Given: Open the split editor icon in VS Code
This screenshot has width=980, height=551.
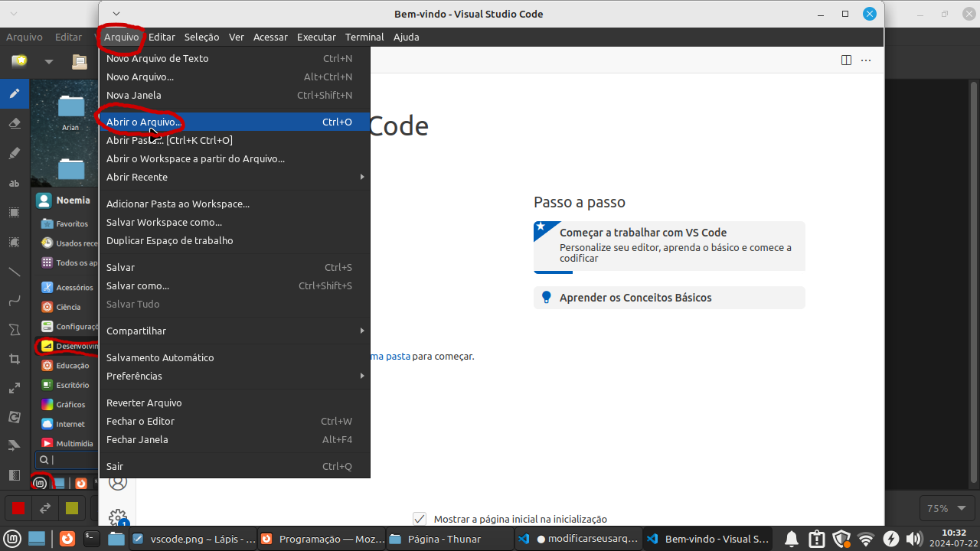Looking at the screenshot, I should pyautogui.click(x=846, y=60).
